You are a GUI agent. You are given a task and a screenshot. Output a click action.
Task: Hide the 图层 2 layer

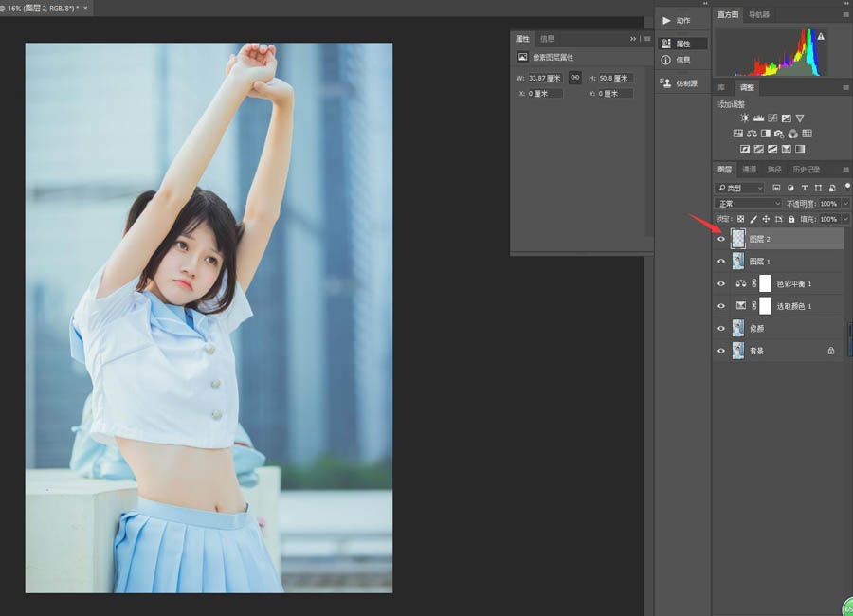721,239
